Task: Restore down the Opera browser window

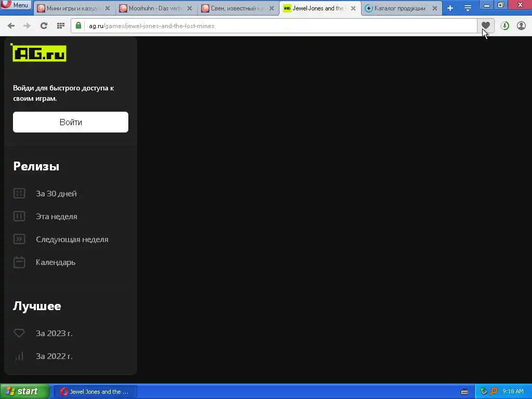Action: [x=501, y=5]
